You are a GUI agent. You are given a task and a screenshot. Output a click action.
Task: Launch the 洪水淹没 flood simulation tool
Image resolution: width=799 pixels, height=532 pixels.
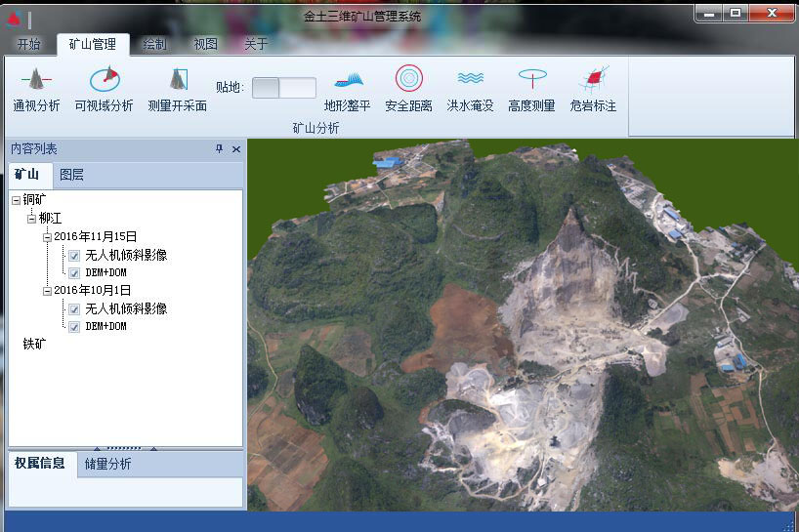click(x=470, y=90)
